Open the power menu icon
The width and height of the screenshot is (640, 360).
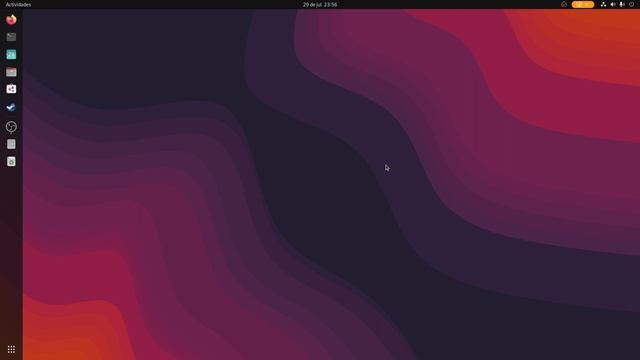pos(631,4)
